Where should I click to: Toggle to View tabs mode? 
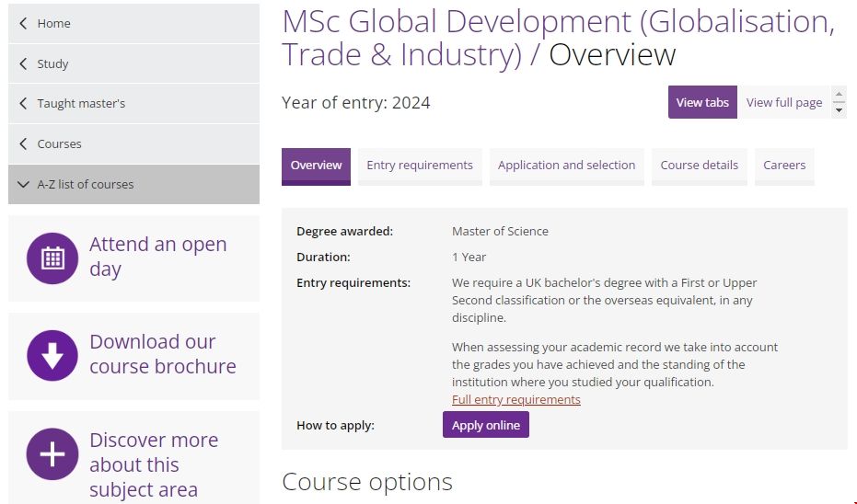(x=701, y=102)
